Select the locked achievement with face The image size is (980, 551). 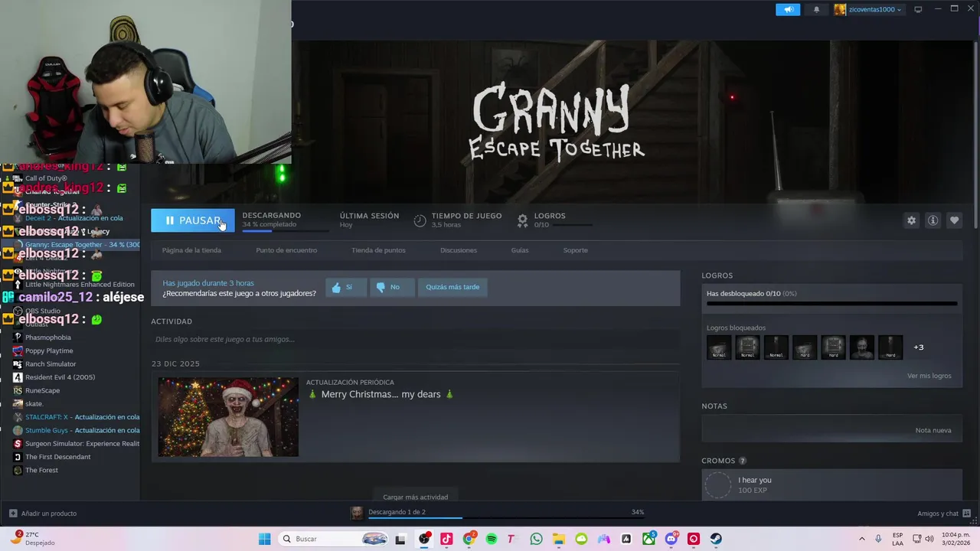tap(861, 347)
